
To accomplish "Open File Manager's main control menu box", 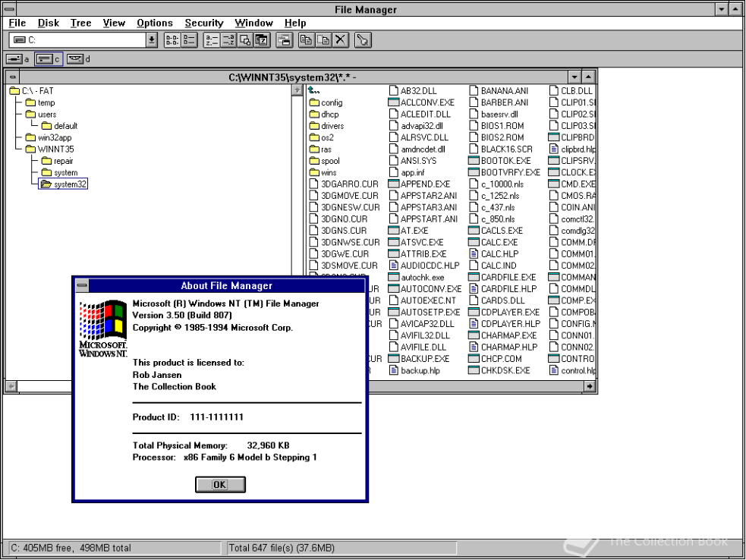I will click(9, 9).
